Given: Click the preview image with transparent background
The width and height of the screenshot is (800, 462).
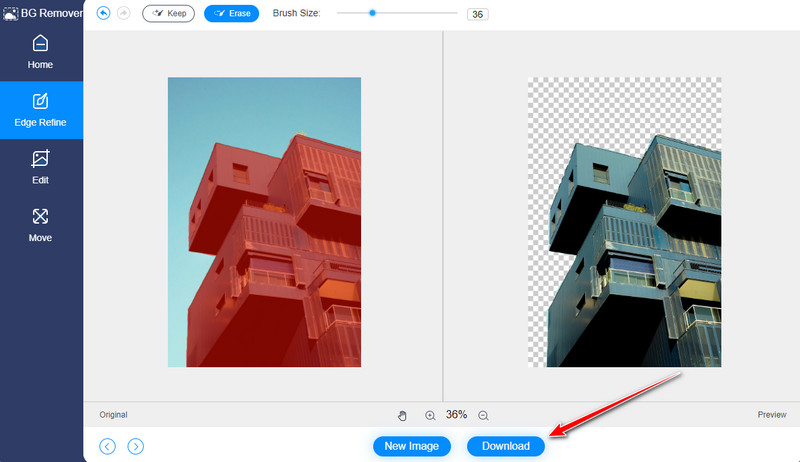Looking at the screenshot, I should (624, 222).
